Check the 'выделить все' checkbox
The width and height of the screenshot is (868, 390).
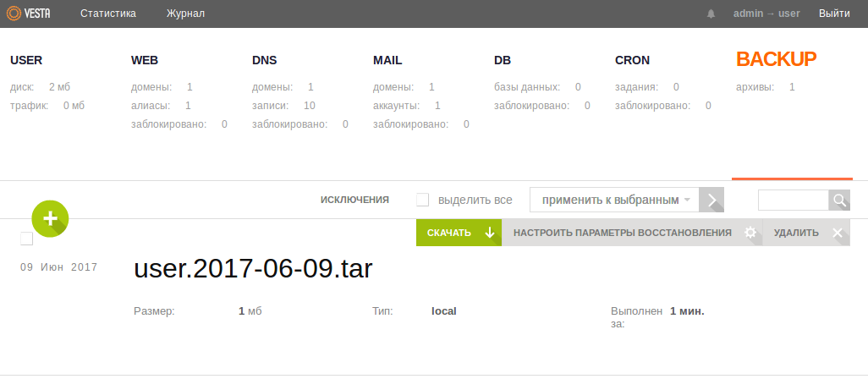[x=423, y=200]
